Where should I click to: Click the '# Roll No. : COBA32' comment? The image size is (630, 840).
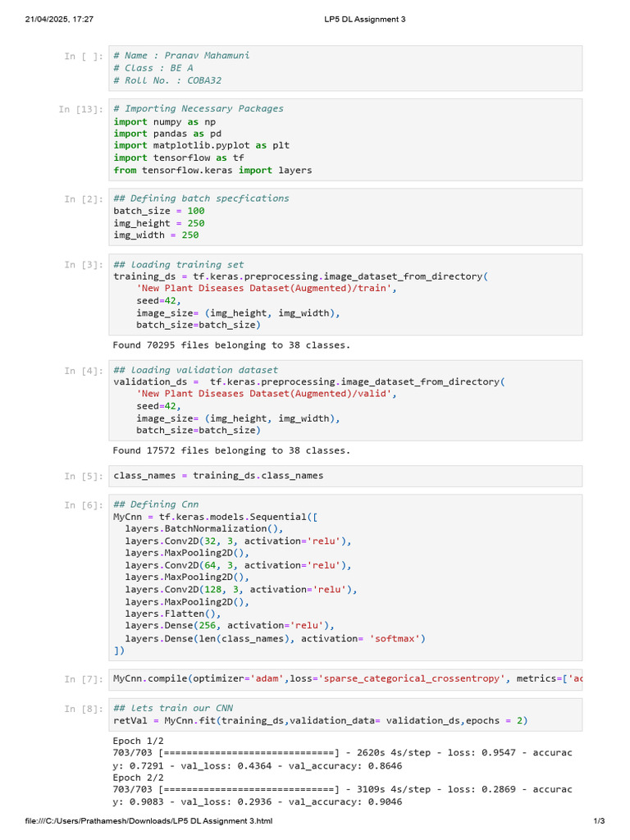coord(167,80)
